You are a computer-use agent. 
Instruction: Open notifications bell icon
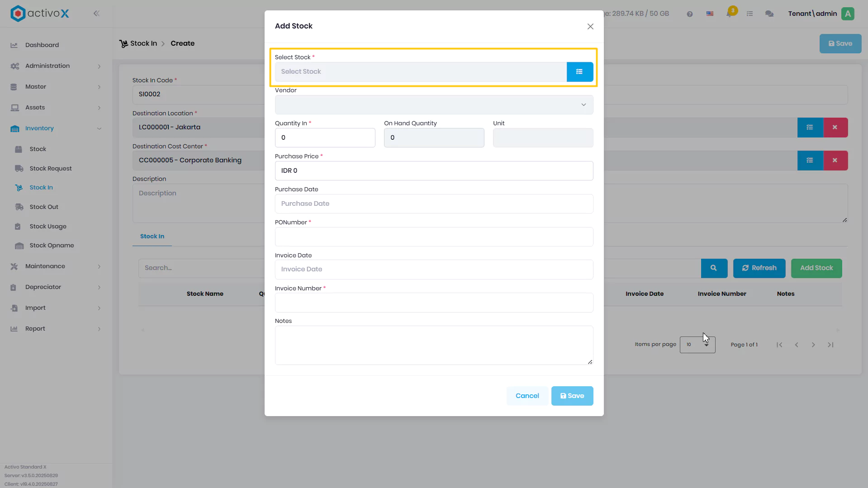pyautogui.click(x=729, y=14)
